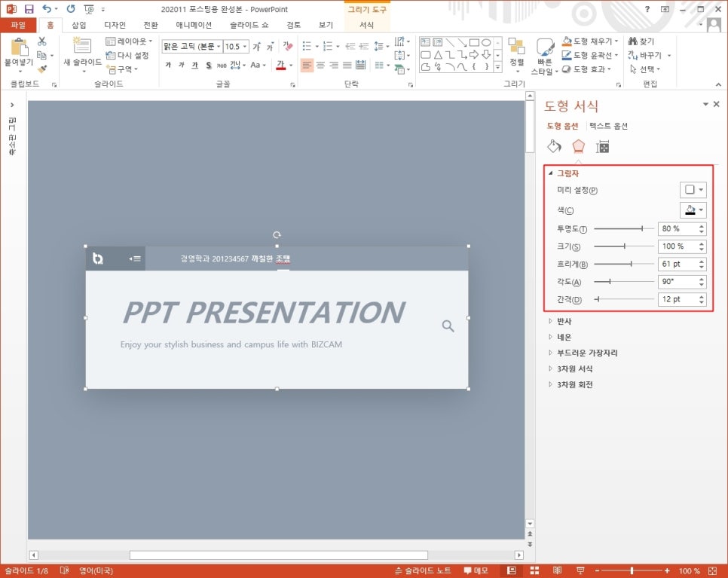Open shadow preset (미리 설정) dropdown
Screen dimensions: 728x578
click(x=693, y=189)
